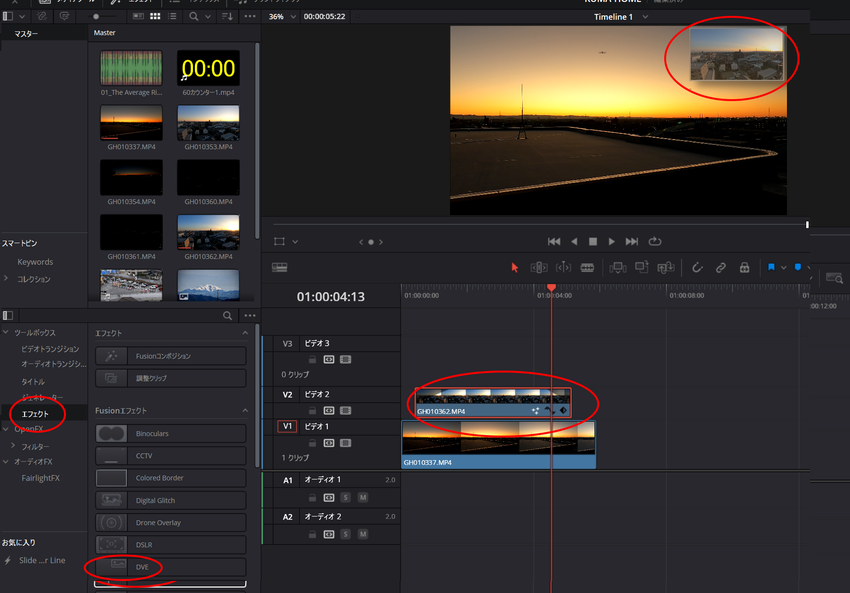Select the Digital Glitch effect
The width and height of the screenshot is (850, 593).
pos(170,500)
